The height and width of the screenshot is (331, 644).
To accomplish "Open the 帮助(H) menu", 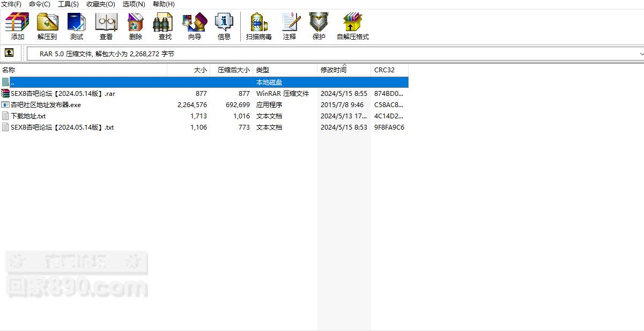I will tap(164, 4).
